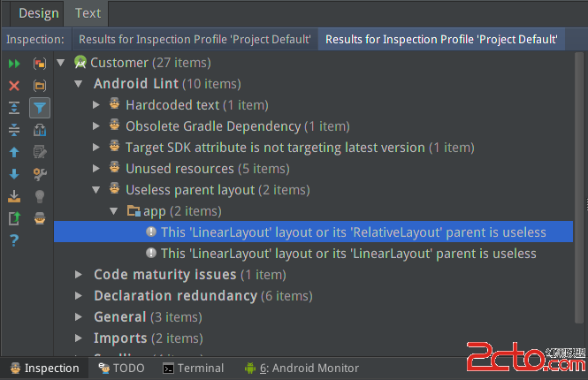
Task: Open inspection settings wrench icon
Action: click(40, 174)
